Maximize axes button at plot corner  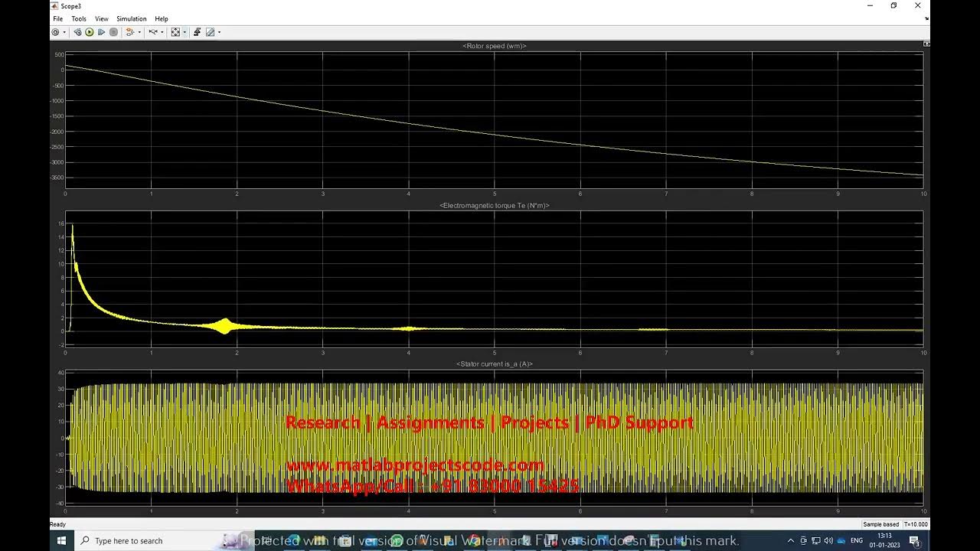tap(926, 44)
